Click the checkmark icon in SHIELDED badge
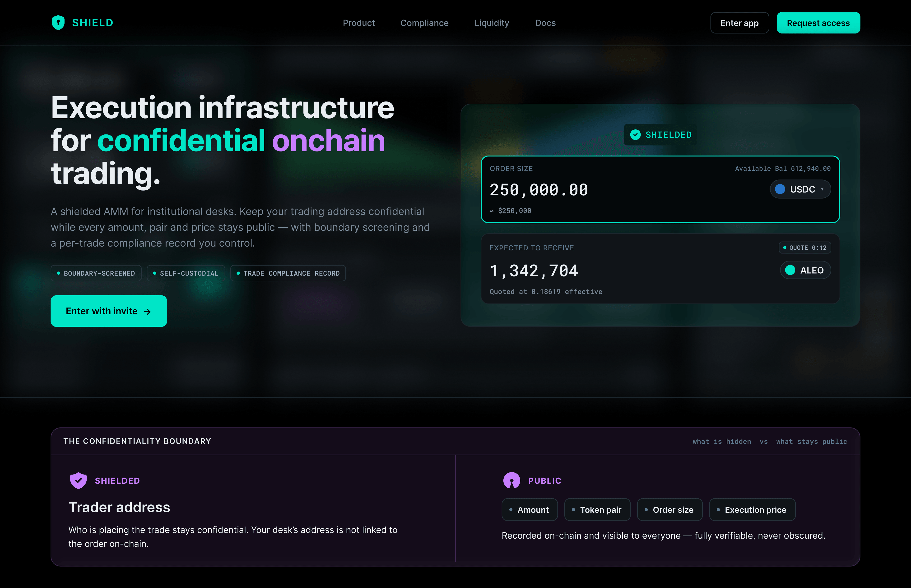 [635, 135]
